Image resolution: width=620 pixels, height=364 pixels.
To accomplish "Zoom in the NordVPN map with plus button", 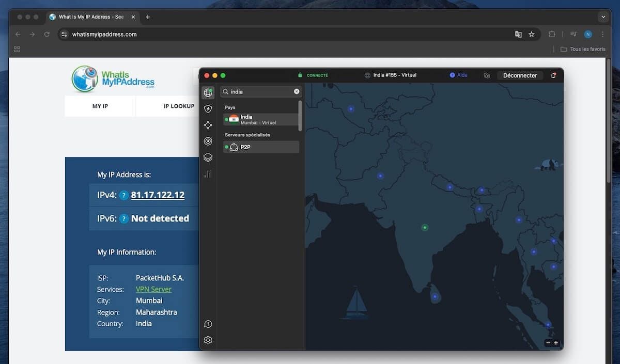I will 556,343.
